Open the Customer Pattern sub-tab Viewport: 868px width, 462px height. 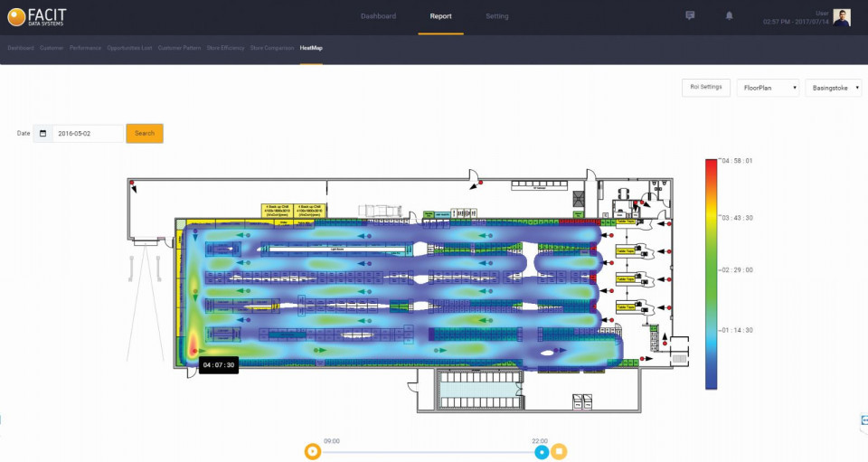(x=179, y=48)
